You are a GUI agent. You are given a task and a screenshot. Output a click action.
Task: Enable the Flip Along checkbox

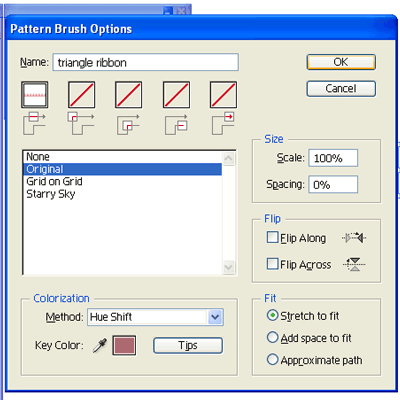(272, 238)
